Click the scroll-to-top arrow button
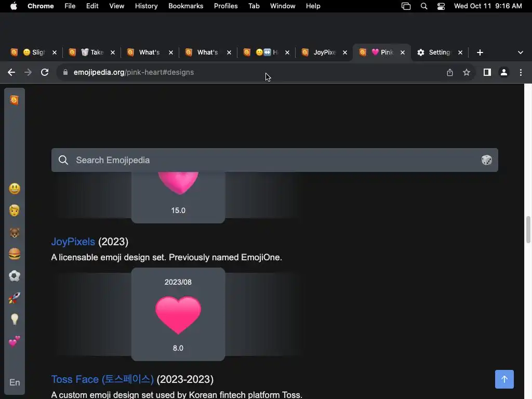532x399 pixels. 504,379
